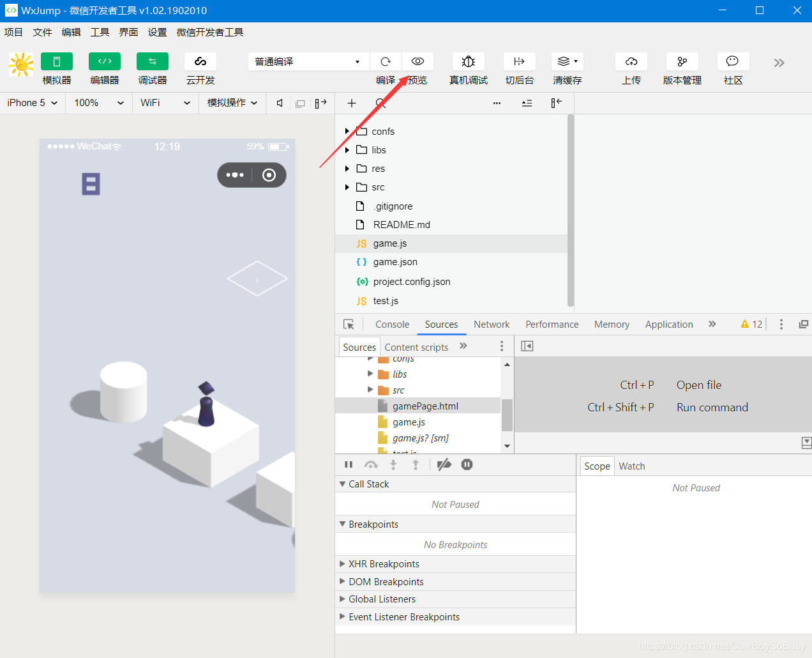Image resolution: width=812 pixels, height=658 pixels.
Task: Toggle the simulator panel button
Action: coord(57,61)
